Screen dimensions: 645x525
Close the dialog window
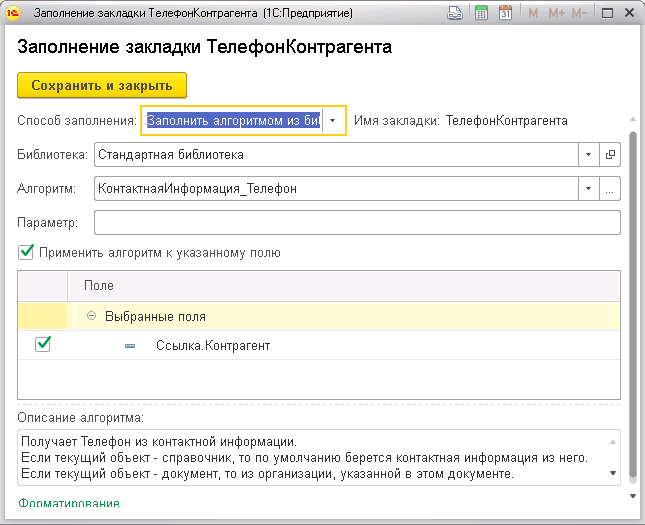629,13
